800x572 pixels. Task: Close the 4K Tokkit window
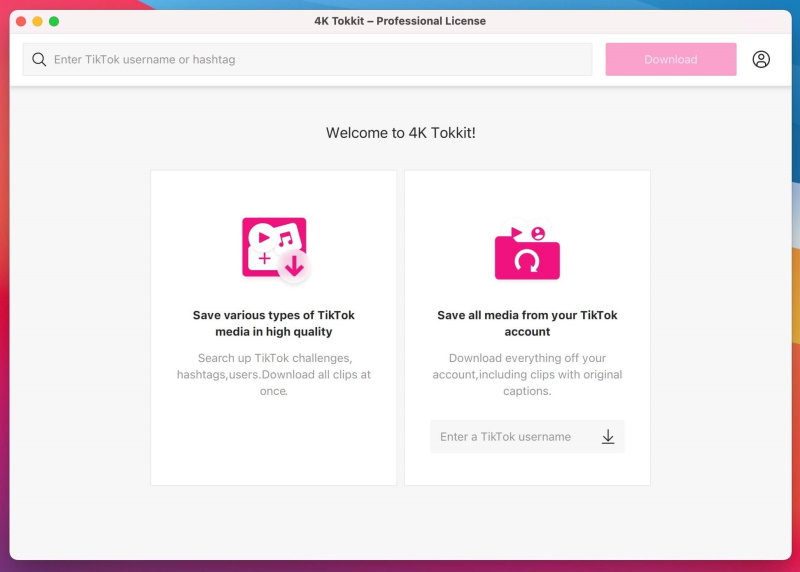(x=21, y=21)
